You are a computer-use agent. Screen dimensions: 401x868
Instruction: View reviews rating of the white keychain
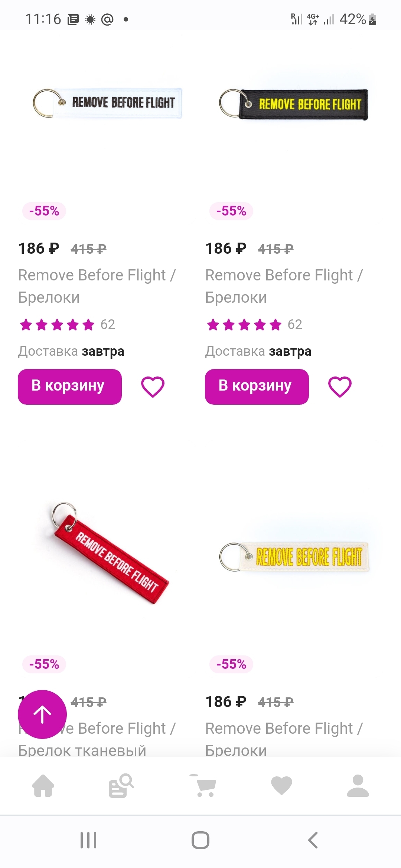[x=67, y=325]
